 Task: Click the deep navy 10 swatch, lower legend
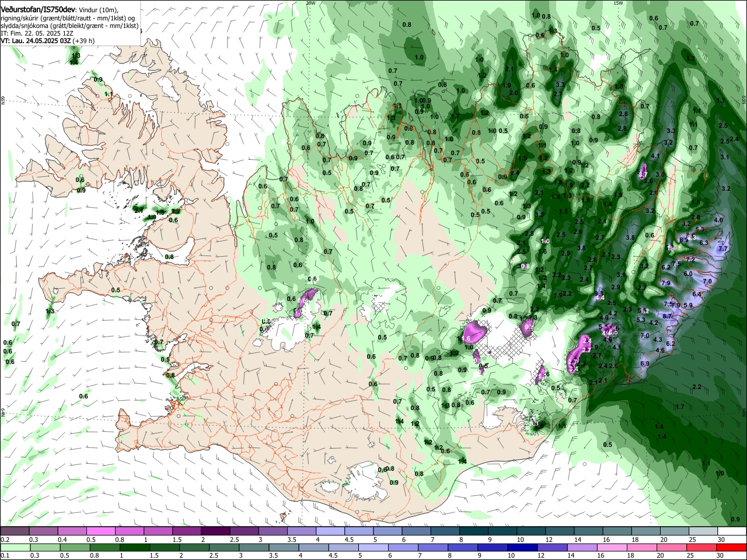523,547
